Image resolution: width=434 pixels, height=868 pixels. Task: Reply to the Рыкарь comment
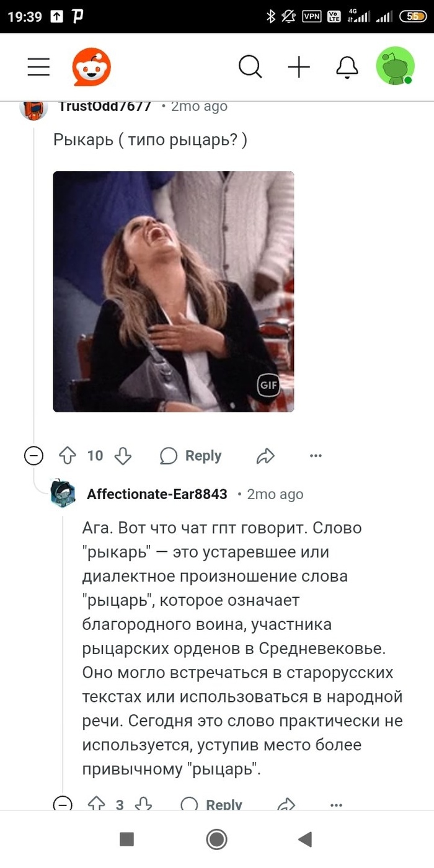click(x=190, y=456)
